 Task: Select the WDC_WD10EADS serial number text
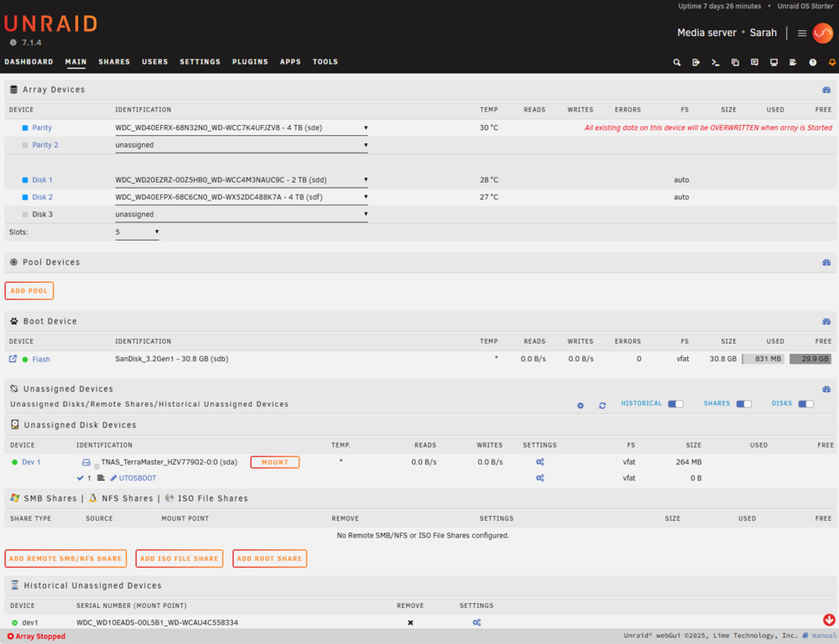pos(158,622)
